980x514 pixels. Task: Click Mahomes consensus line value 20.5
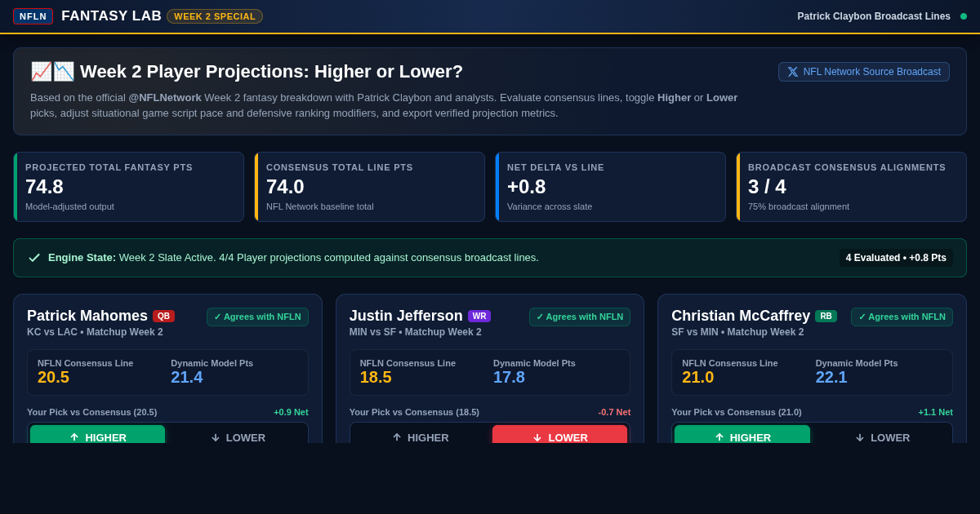tap(53, 377)
